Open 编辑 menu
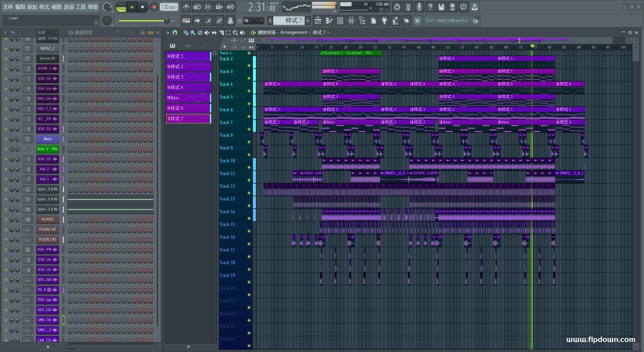The width and height of the screenshot is (644, 352). click(x=20, y=7)
